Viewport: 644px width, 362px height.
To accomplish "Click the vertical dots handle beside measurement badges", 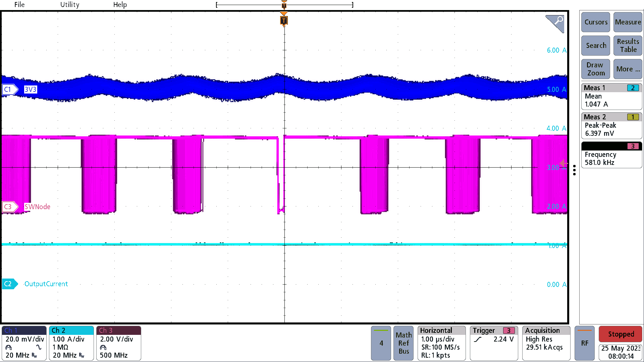I will [x=575, y=171].
